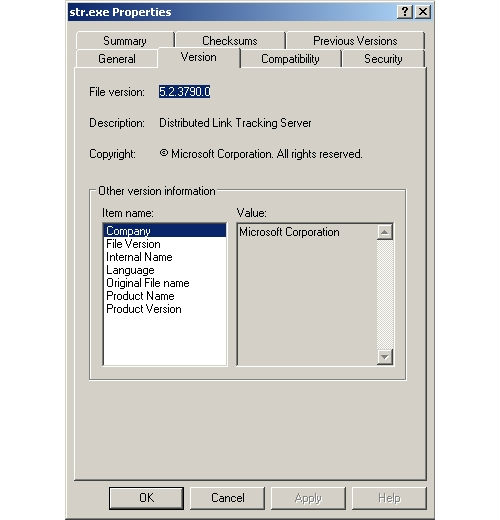Click the Value box scroll up arrow
The image size is (500, 520).
[385, 232]
